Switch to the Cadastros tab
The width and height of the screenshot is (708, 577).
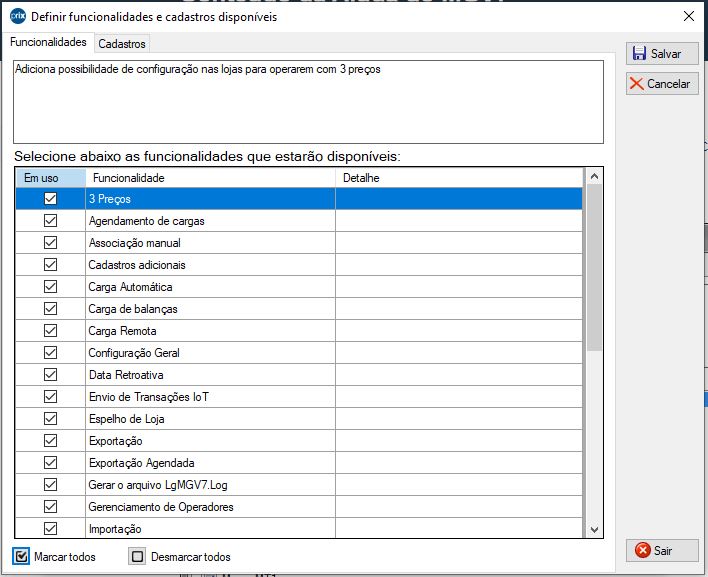122,43
